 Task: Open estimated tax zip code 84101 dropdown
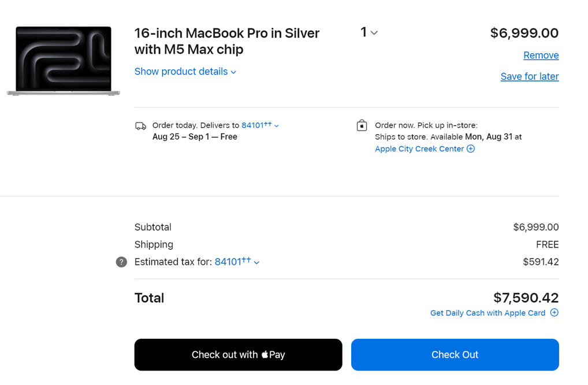[237, 261]
